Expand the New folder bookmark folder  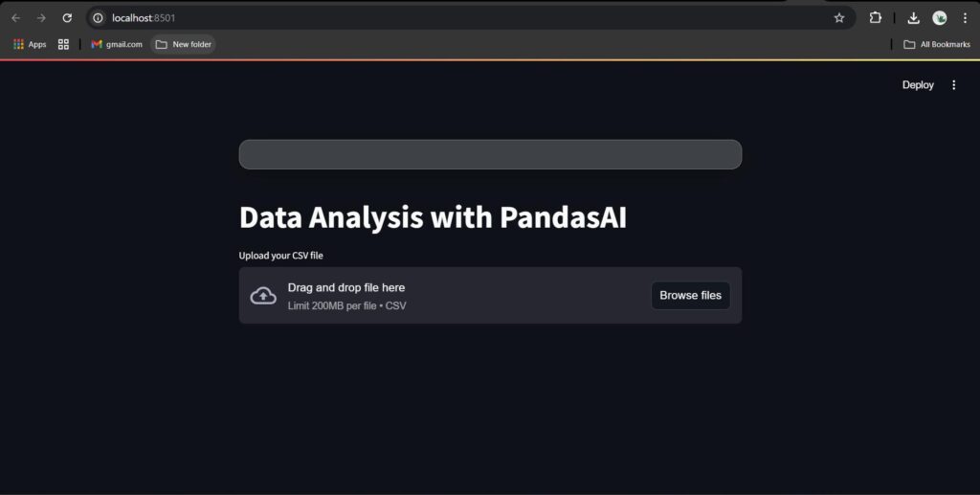click(183, 44)
